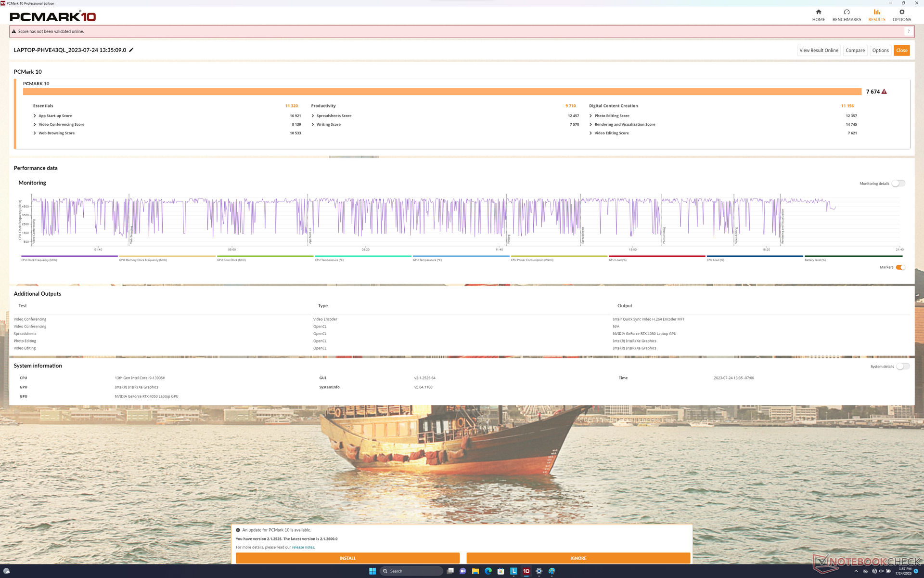Click Photo Editing marker in monitoring chart
The height and width of the screenshot is (578, 924).
(664, 235)
